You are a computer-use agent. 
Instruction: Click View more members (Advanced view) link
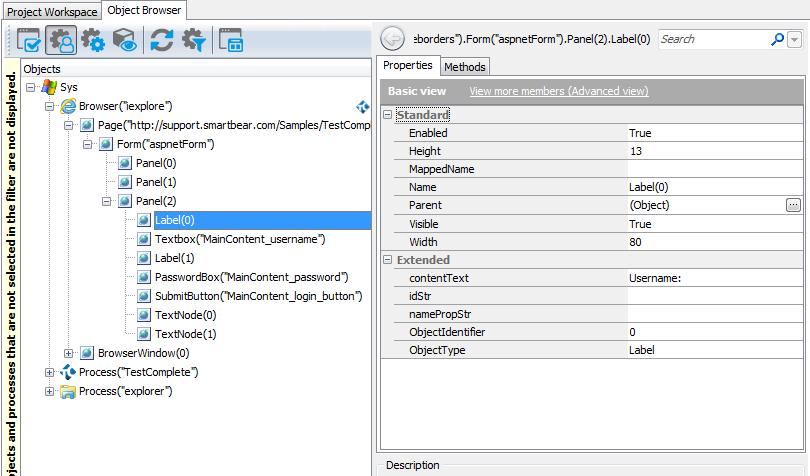point(558,91)
